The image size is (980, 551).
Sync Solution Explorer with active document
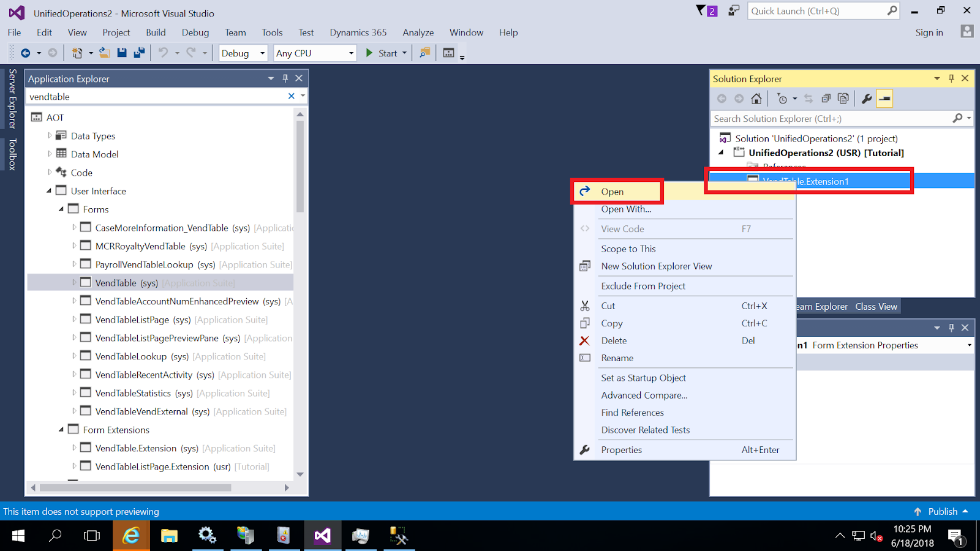click(809, 99)
